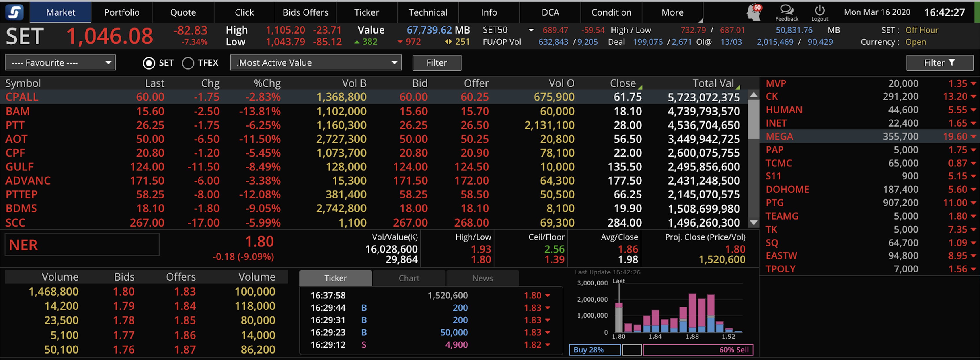
Task: Sort by the %Chg column header
Action: tap(267, 83)
